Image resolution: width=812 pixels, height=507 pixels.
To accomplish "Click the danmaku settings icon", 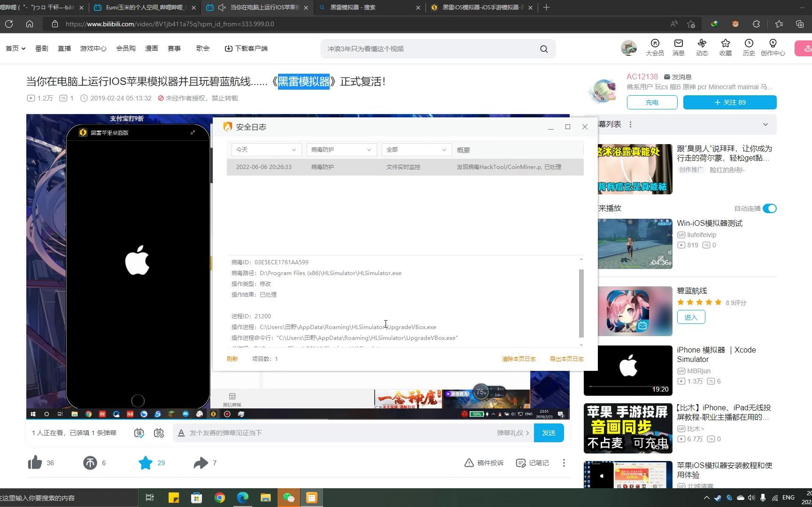I will [x=159, y=433].
